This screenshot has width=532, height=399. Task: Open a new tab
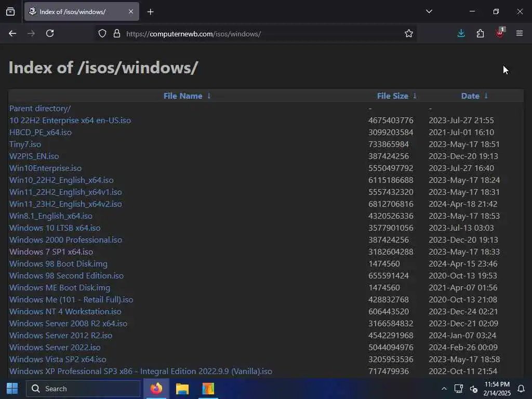[x=151, y=12]
